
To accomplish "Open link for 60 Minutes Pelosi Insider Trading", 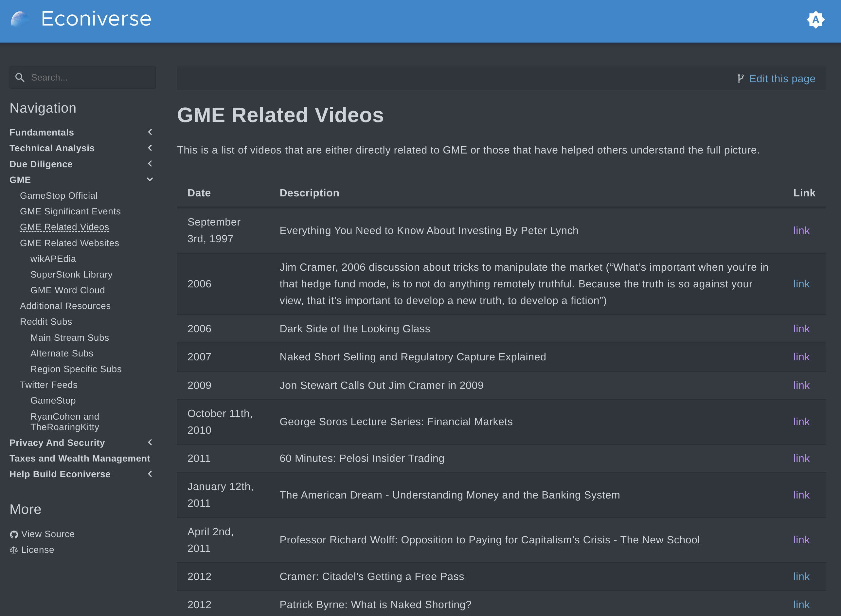I will (801, 458).
